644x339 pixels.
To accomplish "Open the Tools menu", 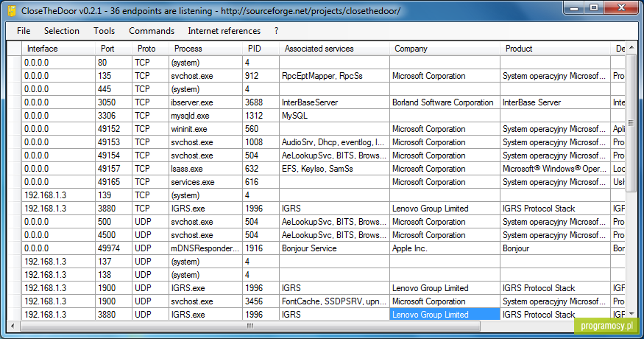I will pyautogui.click(x=104, y=31).
